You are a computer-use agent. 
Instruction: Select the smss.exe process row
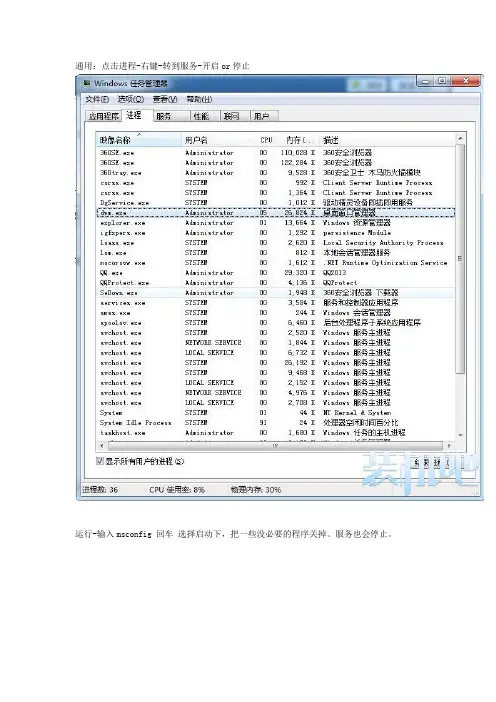(x=276, y=313)
